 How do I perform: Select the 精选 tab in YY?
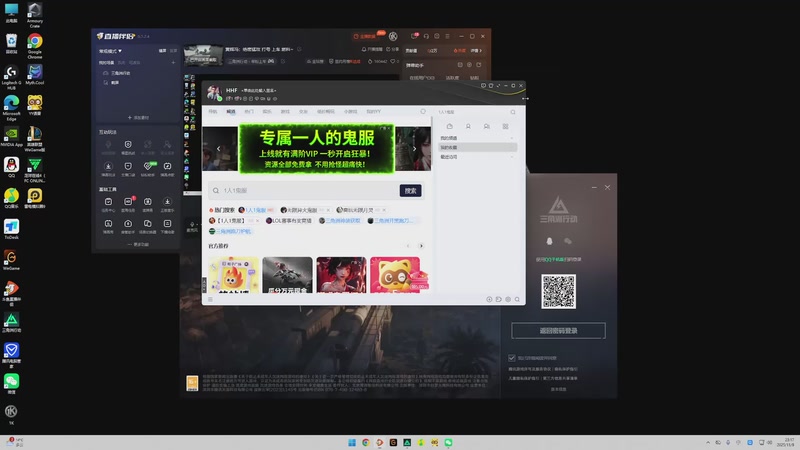[231, 111]
